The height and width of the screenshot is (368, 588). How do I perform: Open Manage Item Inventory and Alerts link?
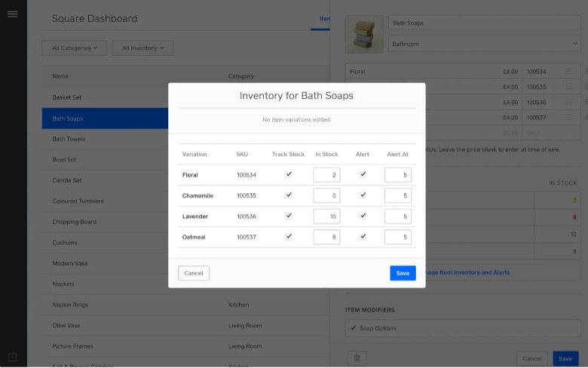click(x=467, y=272)
